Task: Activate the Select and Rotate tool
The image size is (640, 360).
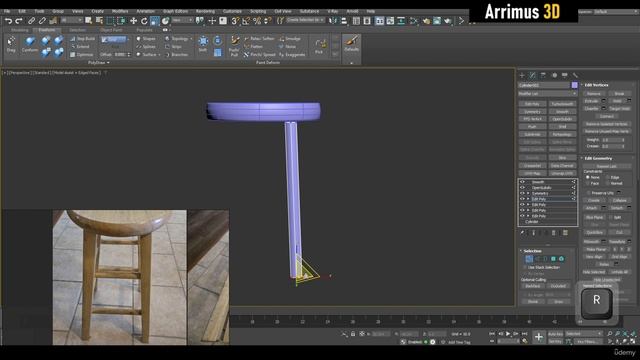Action: (x=144, y=20)
